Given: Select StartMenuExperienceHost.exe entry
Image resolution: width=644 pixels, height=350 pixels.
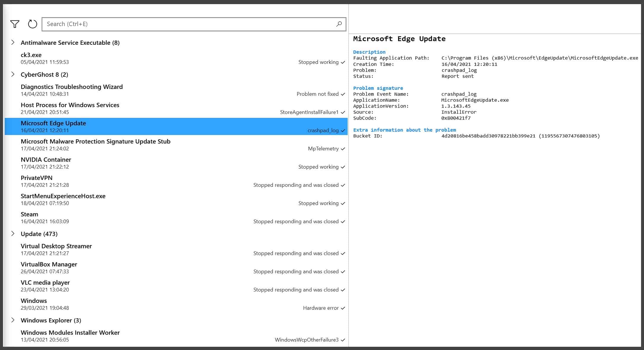Looking at the screenshot, I should (x=176, y=199).
